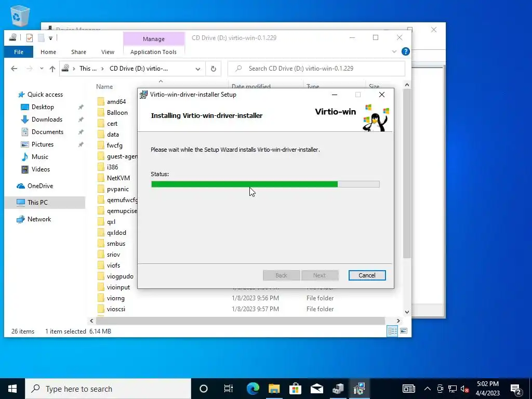Open Explorer Help icon
Image resolution: width=532 pixels, height=399 pixels.
tap(405, 51)
